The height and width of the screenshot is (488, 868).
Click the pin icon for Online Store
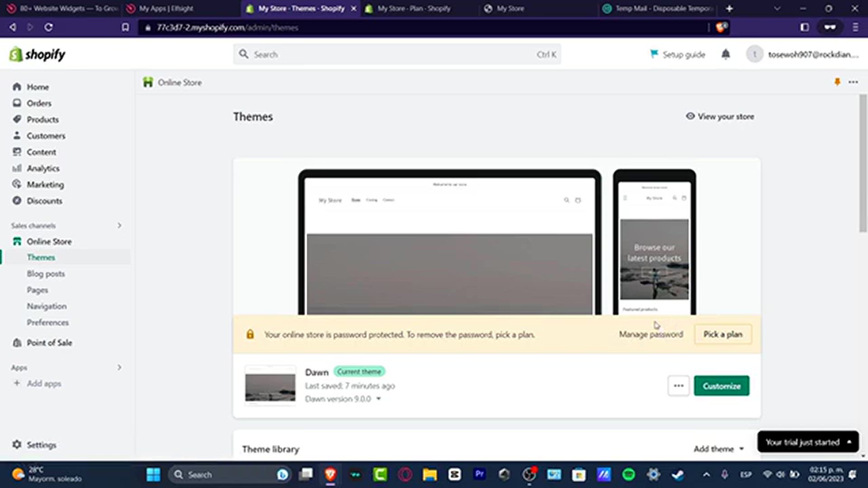[x=837, y=82]
